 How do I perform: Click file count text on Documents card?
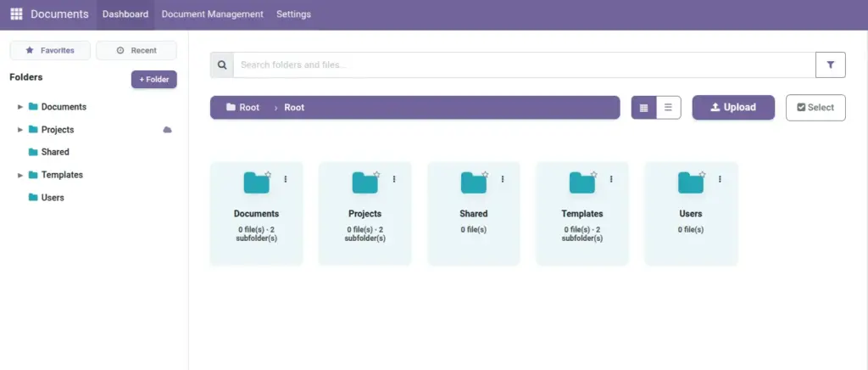[256, 233]
